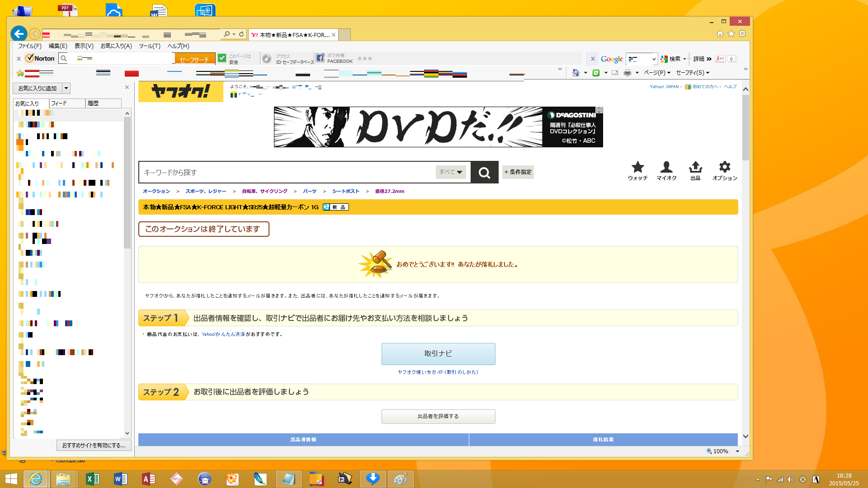Screen dimensions: 868x488
Task: Launch Excel from the taskbar
Action: click(92, 479)
